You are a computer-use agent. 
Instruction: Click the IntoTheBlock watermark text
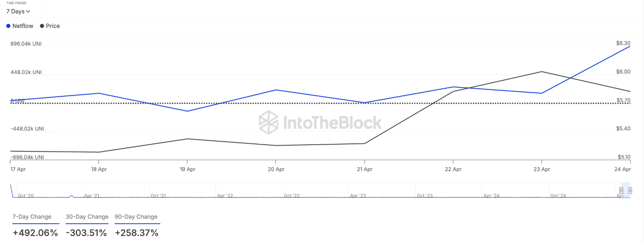click(x=332, y=123)
